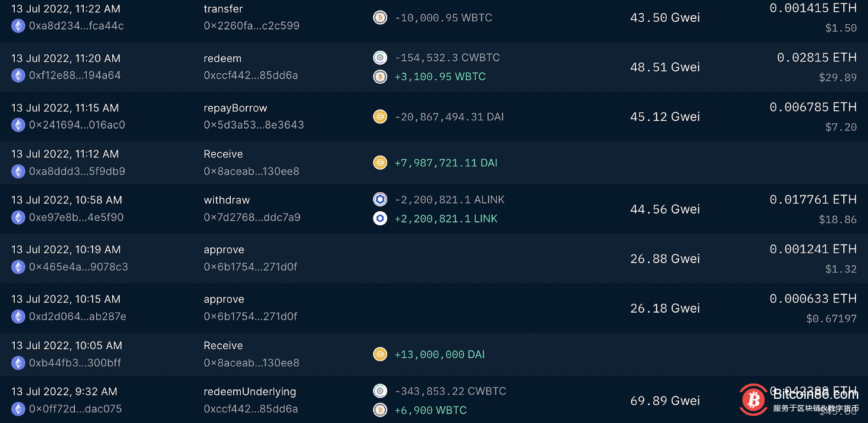Viewport: 868px width, 423px height.
Task: Click the WBTC token icon on transfer row
Action: [x=380, y=18]
